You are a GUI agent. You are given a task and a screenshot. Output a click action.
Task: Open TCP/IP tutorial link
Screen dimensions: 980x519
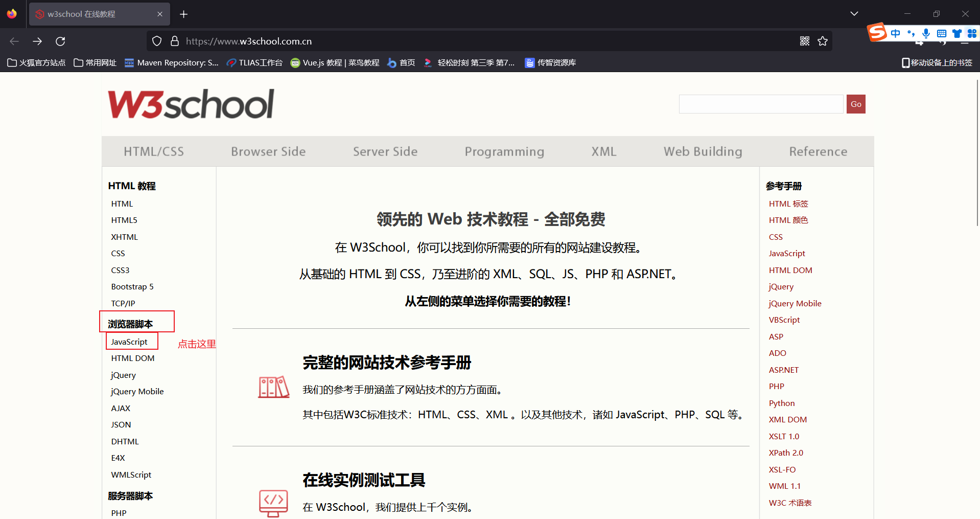[x=123, y=304]
